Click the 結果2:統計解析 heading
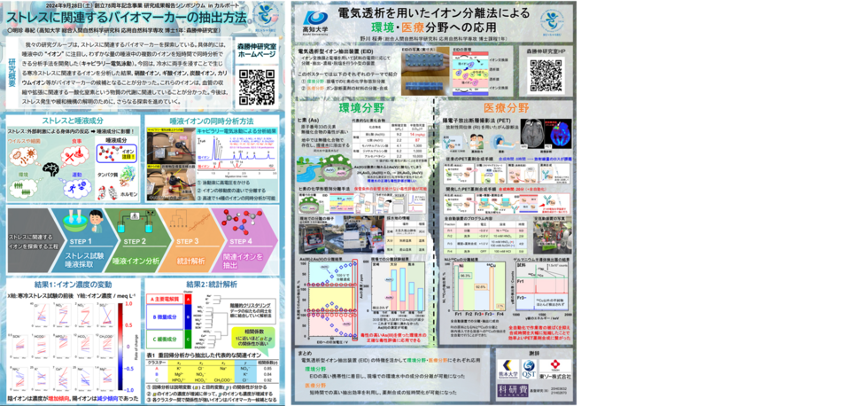This screenshot has height=406, width=868. point(211,285)
